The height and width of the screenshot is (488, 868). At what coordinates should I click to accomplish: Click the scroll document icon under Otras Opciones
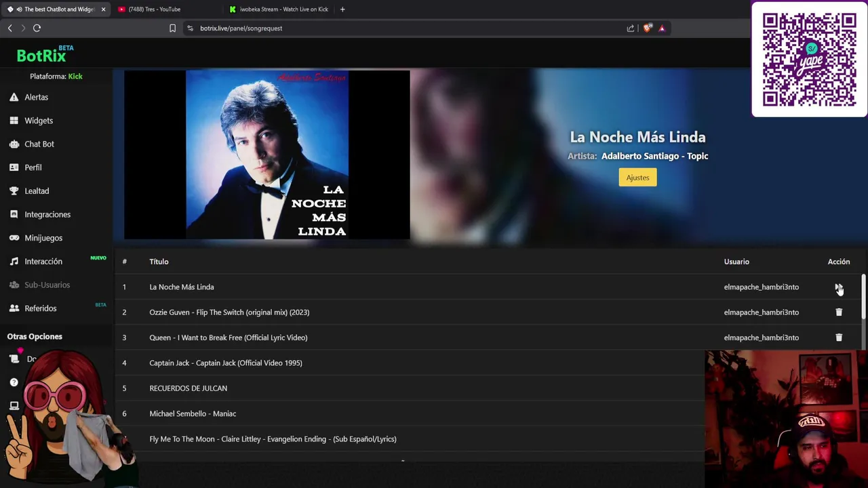click(14, 359)
